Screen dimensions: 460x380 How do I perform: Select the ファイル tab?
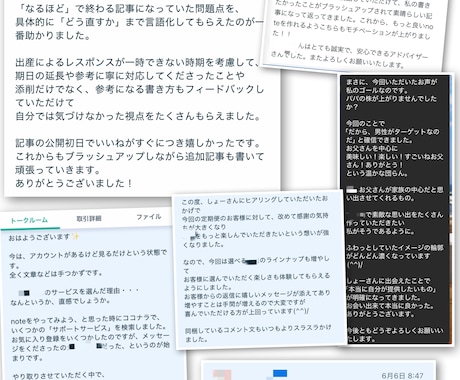pyautogui.click(x=149, y=217)
